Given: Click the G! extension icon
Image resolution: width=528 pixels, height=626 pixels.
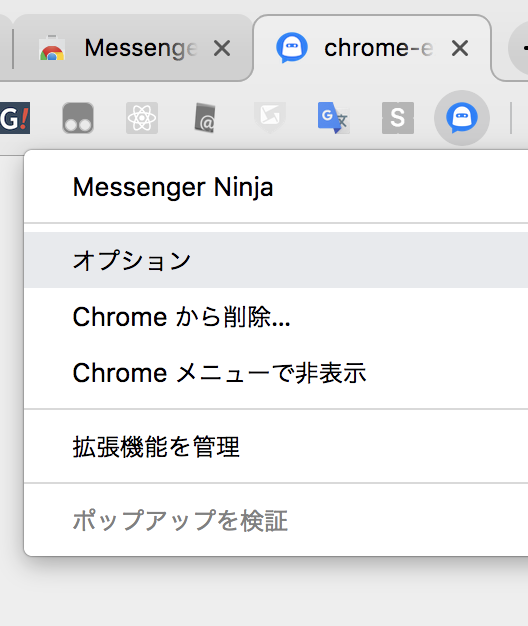Looking at the screenshot, I should point(15,118).
